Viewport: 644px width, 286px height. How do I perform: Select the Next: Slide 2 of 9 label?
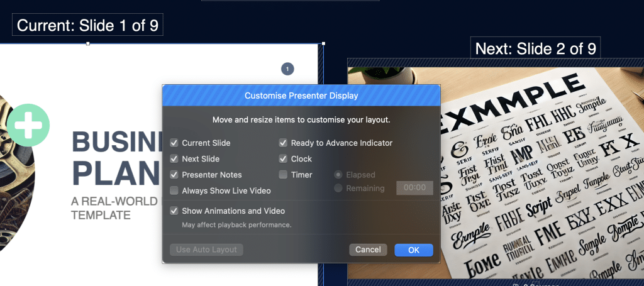pos(536,49)
